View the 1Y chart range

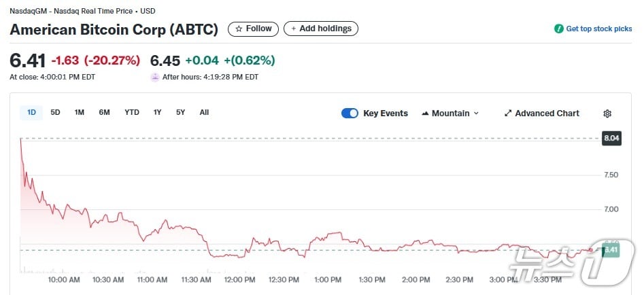157,112
